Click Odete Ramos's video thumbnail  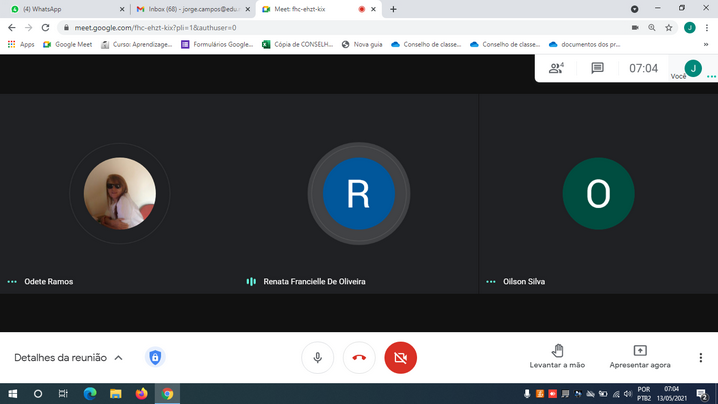(x=119, y=193)
